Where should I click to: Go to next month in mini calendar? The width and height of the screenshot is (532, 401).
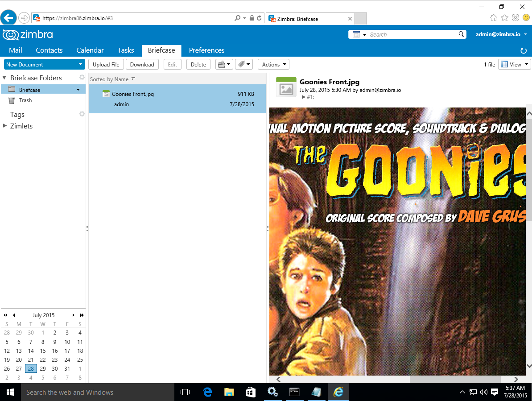[x=73, y=315]
